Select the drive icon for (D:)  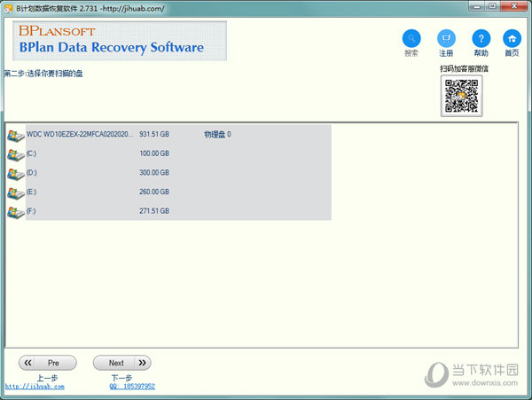point(15,174)
